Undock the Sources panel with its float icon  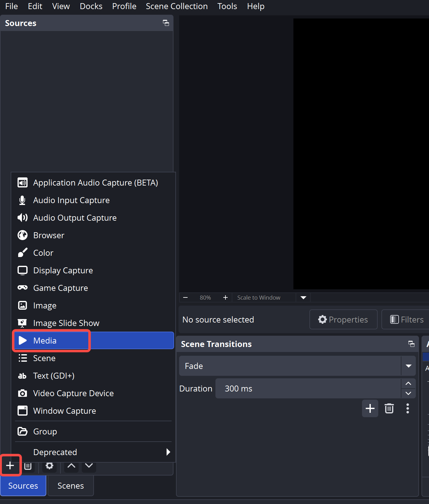point(166,23)
